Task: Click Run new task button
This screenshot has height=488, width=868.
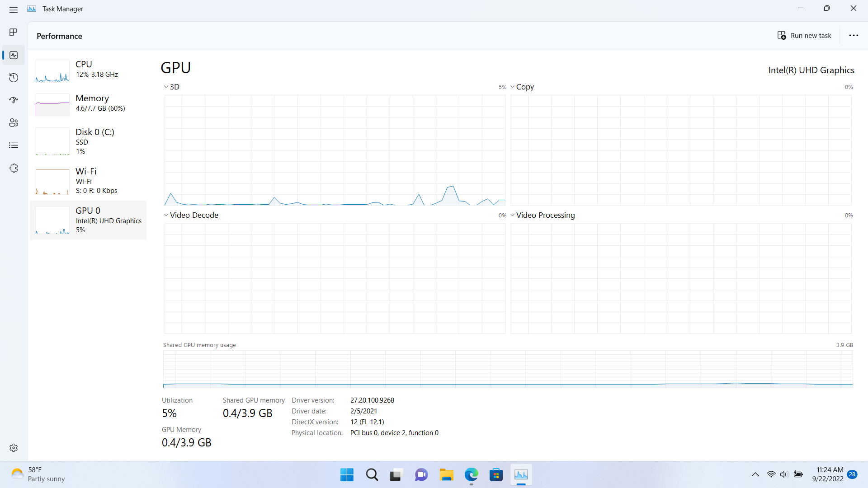Action: point(804,36)
